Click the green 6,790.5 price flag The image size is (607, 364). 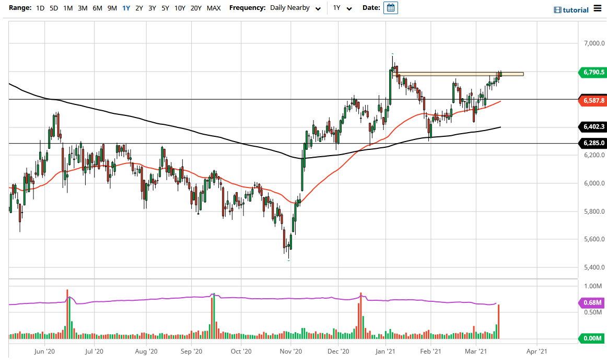[x=593, y=73]
